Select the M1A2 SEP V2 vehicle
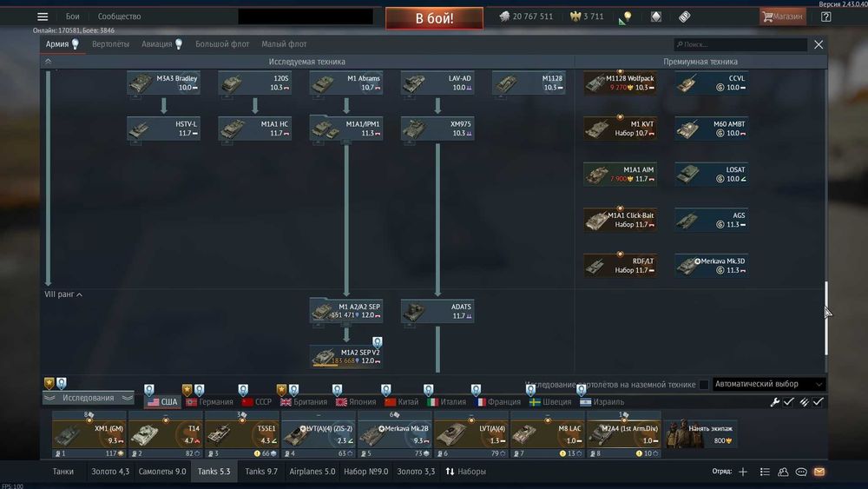Image resolution: width=868 pixels, height=489 pixels. [346, 356]
